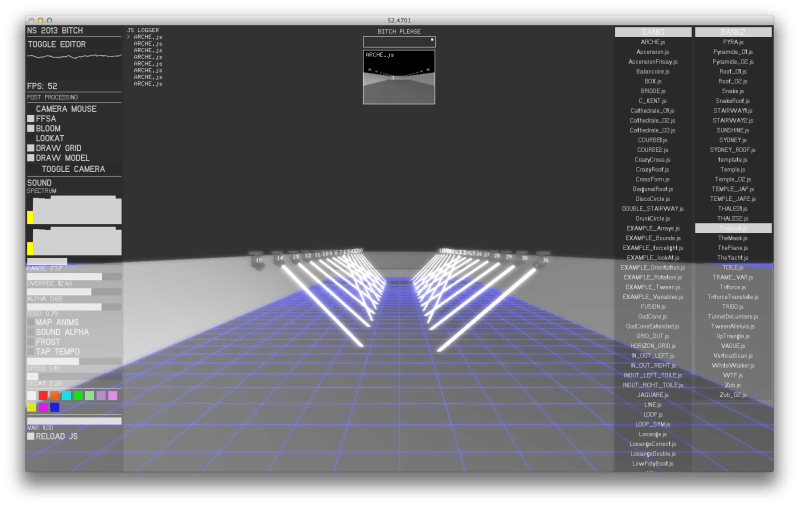Viewport: 799px width, 507px height.
Task: Toggle the FROST checkbox
Action: (x=31, y=342)
